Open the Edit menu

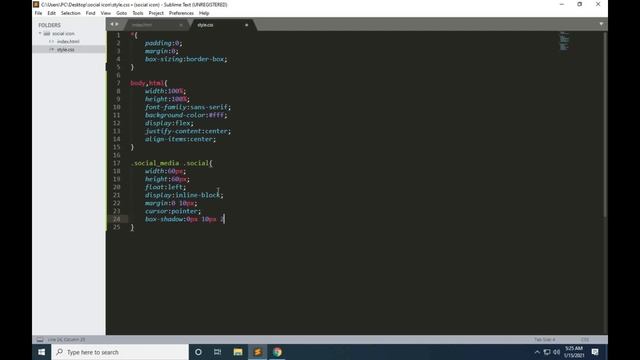51,13
